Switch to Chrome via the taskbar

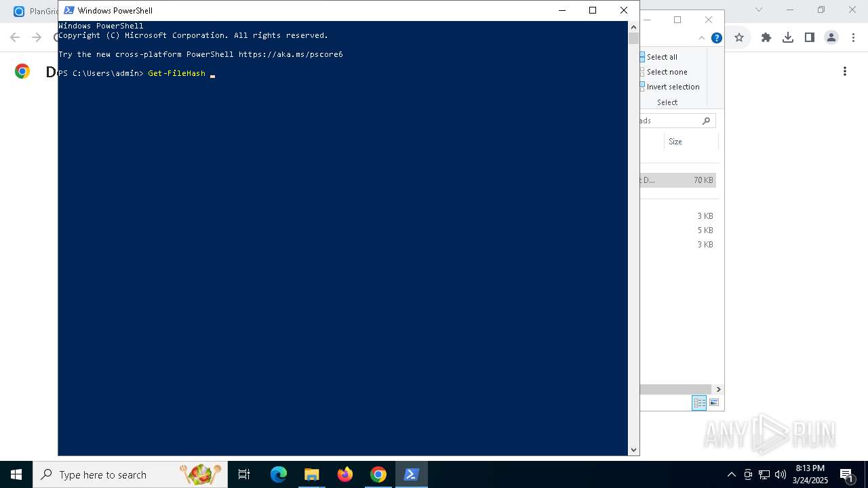[378, 474]
